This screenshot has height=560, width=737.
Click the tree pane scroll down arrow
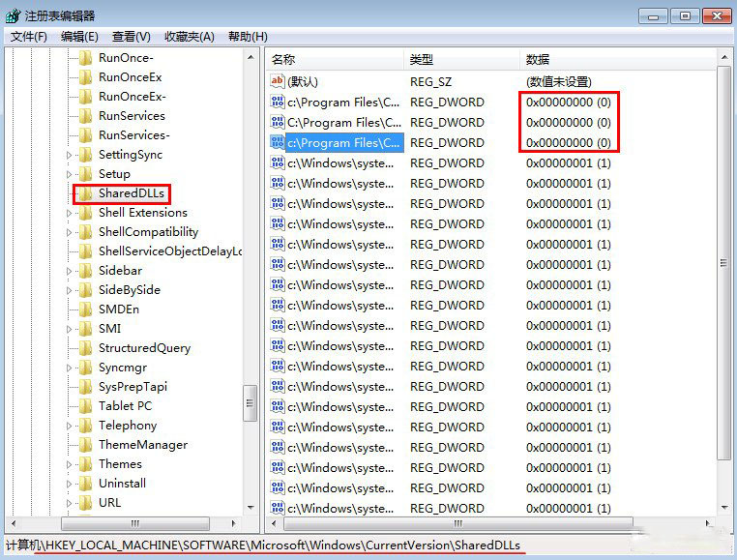coord(250,507)
